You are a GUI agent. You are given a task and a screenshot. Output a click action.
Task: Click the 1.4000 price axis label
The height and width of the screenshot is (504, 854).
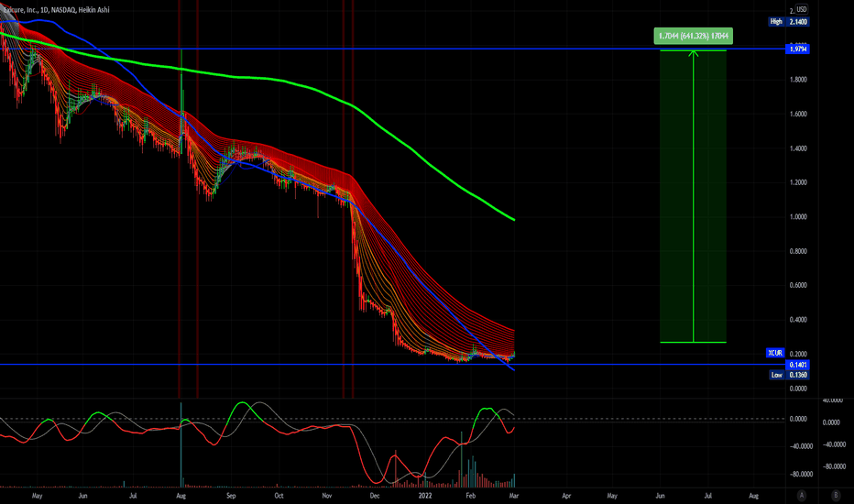point(798,148)
